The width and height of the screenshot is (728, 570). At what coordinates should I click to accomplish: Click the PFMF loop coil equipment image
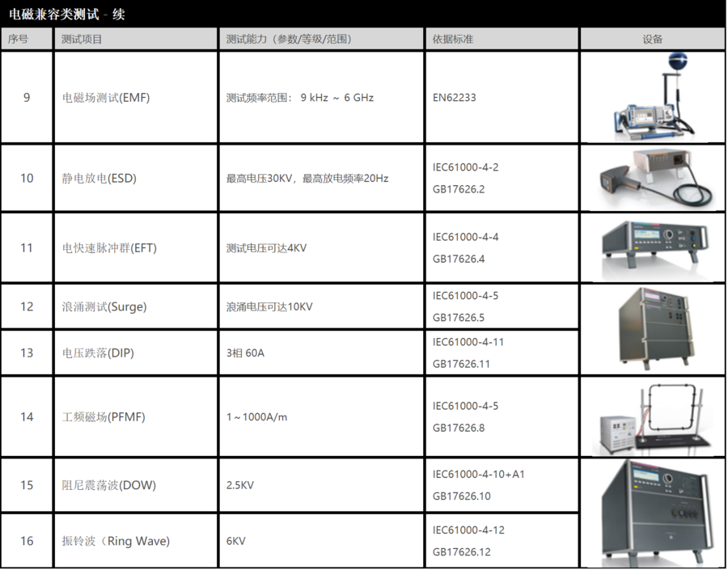[x=652, y=417]
